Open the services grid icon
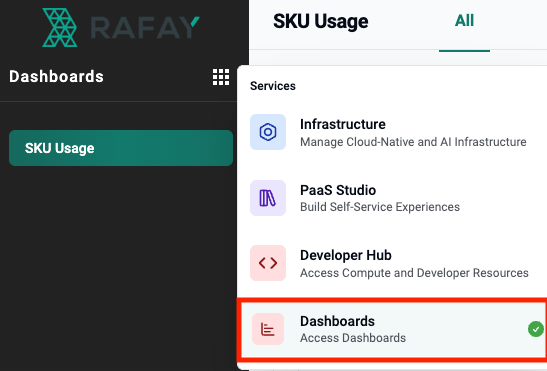Image resolution: width=547 pixels, height=371 pixels. tap(221, 77)
